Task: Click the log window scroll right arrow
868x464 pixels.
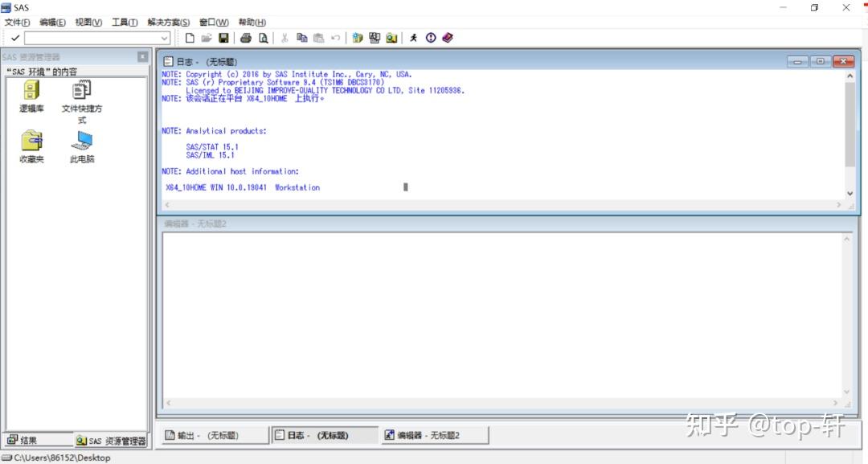Action: click(838, 205)
